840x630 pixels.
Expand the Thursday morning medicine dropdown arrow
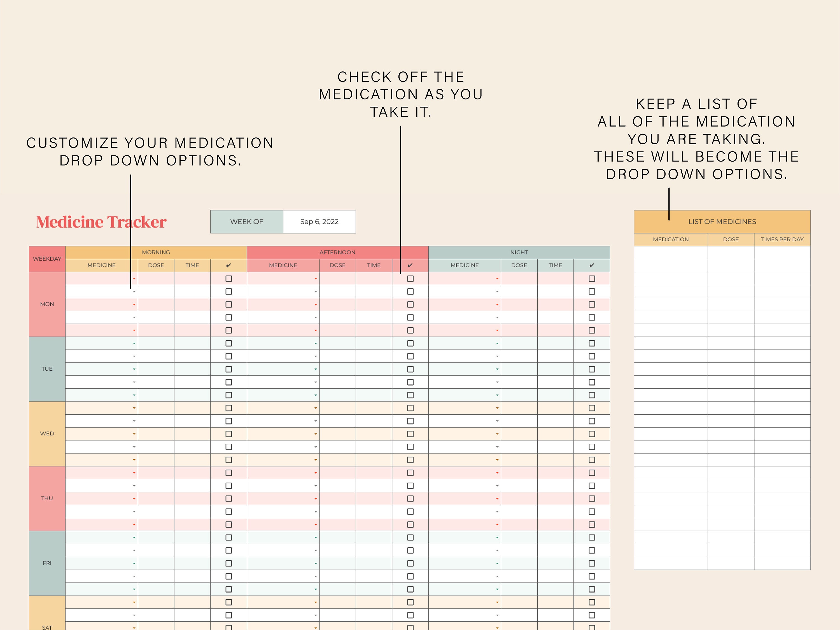pyautogui.click(x=134, y=472)
